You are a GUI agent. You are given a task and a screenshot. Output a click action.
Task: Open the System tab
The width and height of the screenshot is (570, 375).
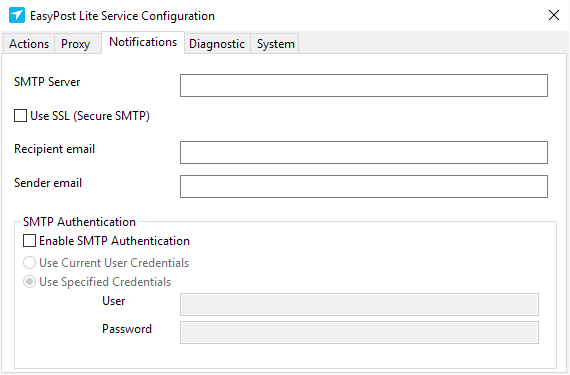[276, 44]
